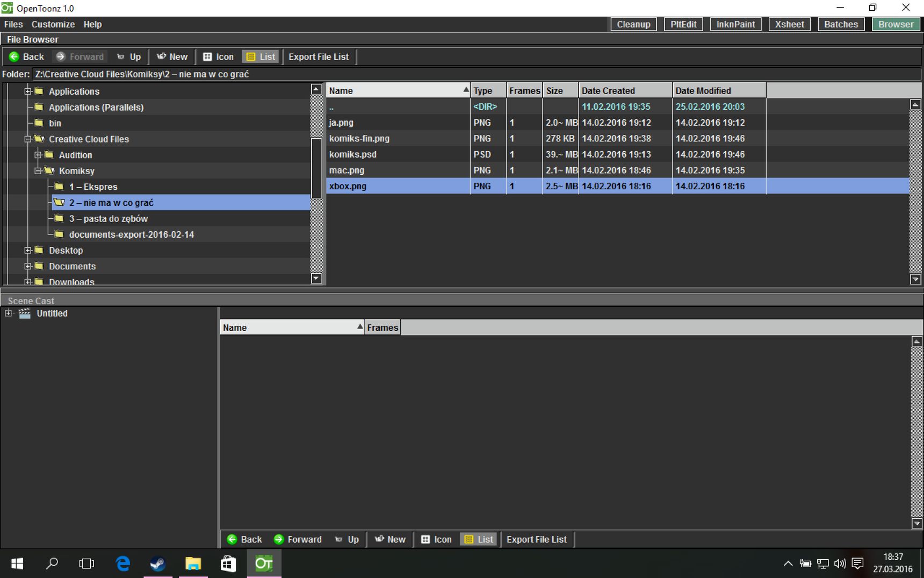Select file ja.png
Image resolution: width=924 pixels, height=578 pixels.
click(x=618, y=123)
